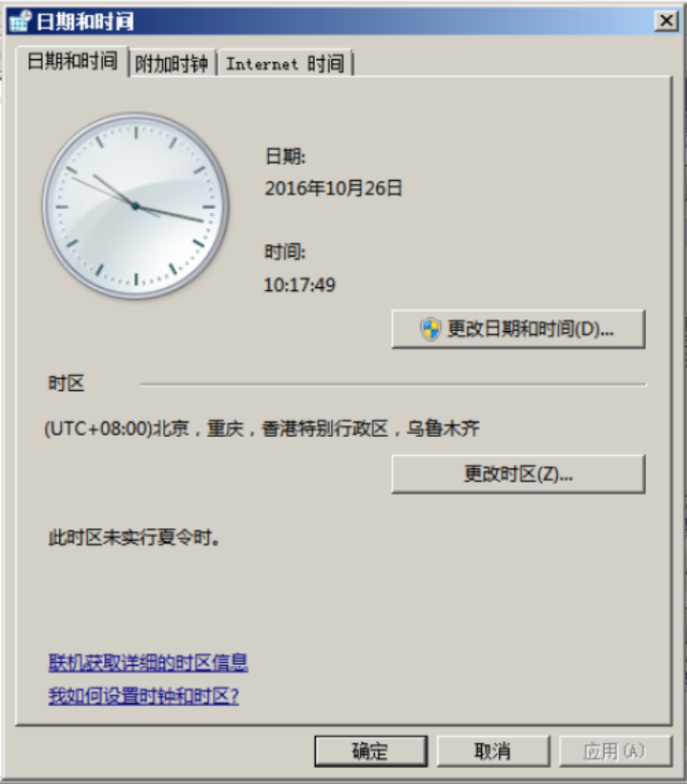Click the UTC+08:00 time zone text
Screen dimensions: 687x784
point(262,428)
